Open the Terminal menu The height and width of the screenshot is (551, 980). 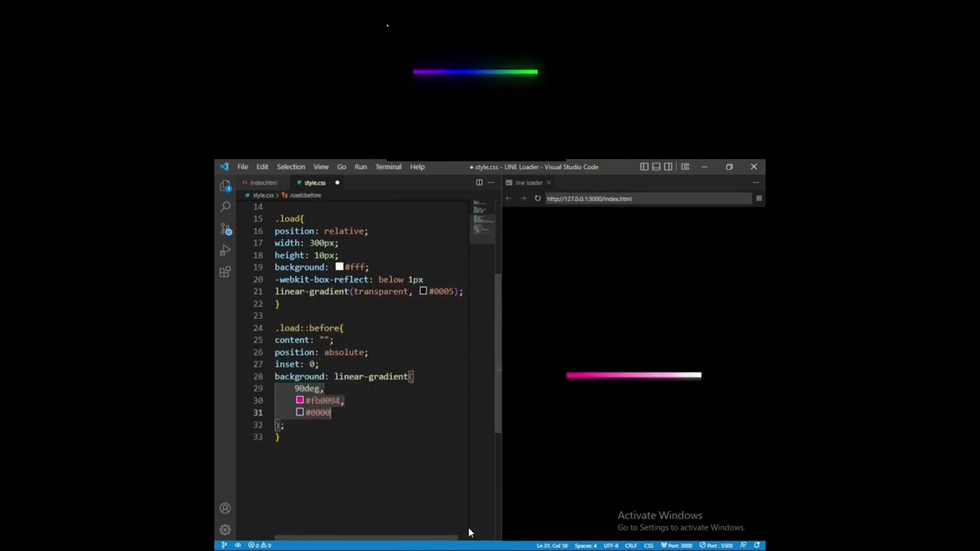(x=388, y=166)
